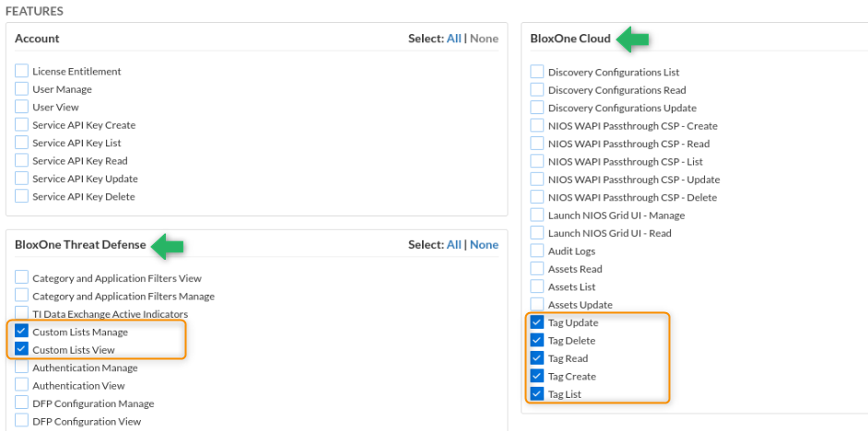Enable the License Entitlement checkbox

[x=22, y=71]
